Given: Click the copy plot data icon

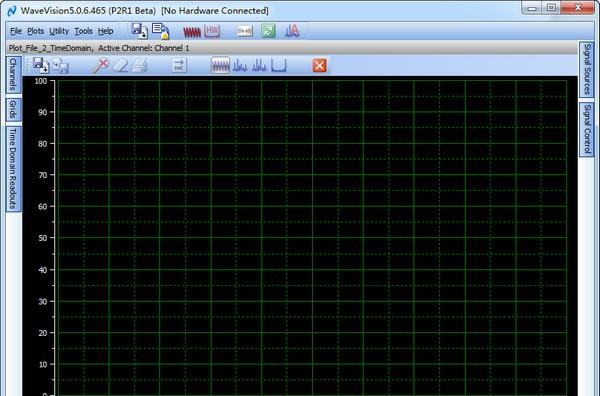Looking at the screenshot, I should point(60,65).
